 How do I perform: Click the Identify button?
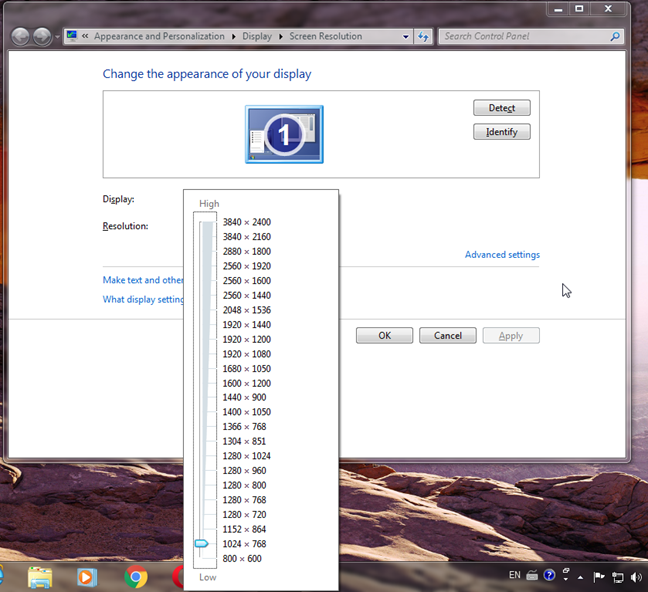pos(502,132)
